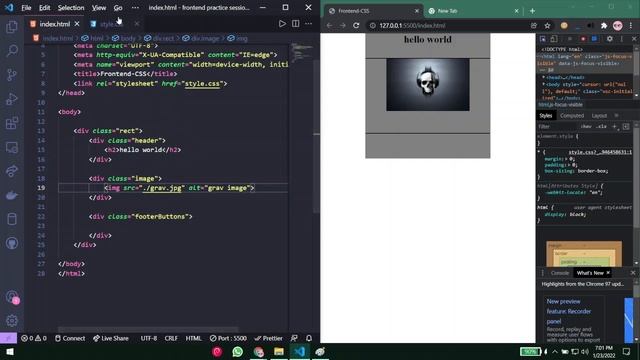Switch to the New Tab browser tab
640x360 pixels.
click(x=472, y=11)
